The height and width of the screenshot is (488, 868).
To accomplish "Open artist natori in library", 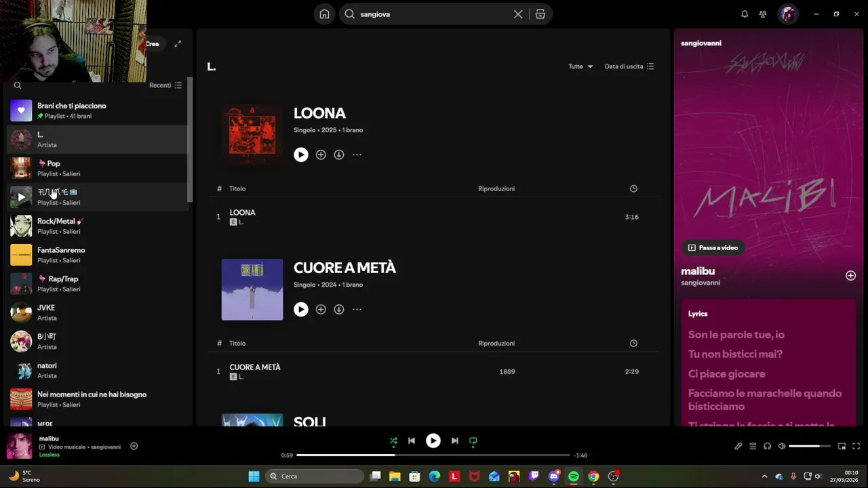I will coord(98,370).
